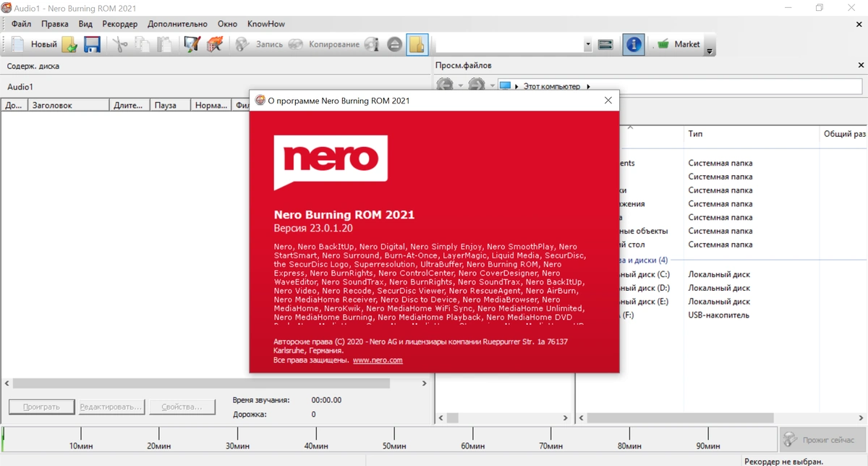The width and height of the screenshot is (868, 466).
Task: Click the 30мин mark on capacity bar
Action: click(238, 446)
